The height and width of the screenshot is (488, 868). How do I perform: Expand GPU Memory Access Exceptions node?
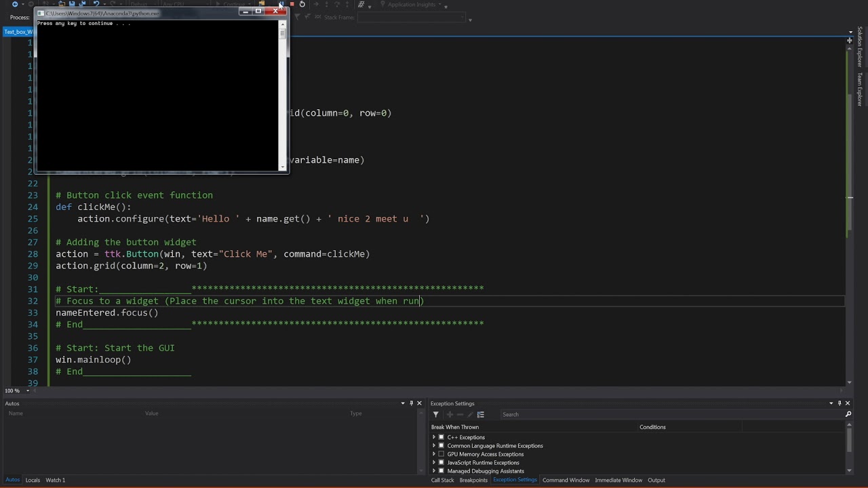click(x=434, y=454)
